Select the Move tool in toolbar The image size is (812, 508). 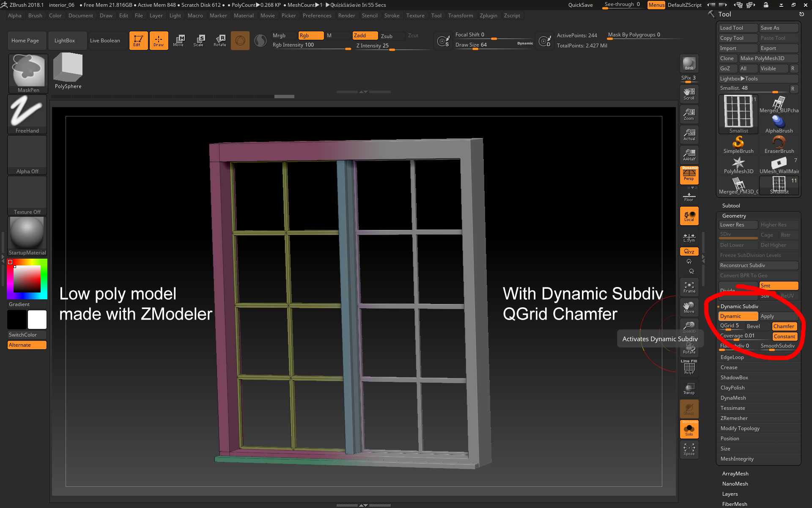[x=179, y=40]
